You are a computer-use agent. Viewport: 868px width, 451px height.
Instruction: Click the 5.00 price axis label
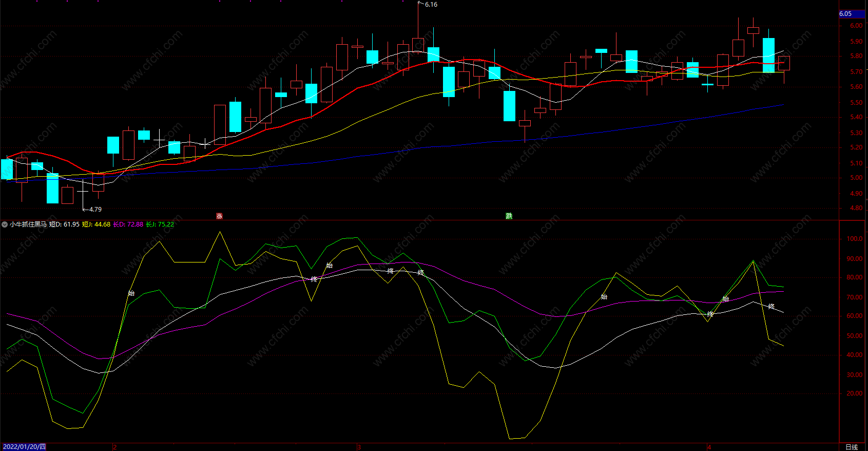point(856,178)
